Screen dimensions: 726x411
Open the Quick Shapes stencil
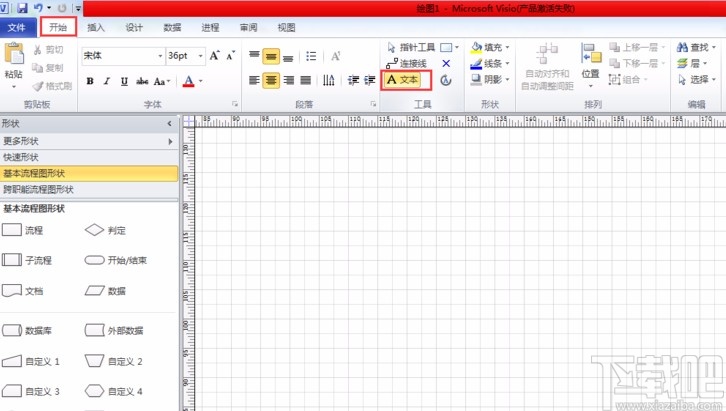pos(89,157)
